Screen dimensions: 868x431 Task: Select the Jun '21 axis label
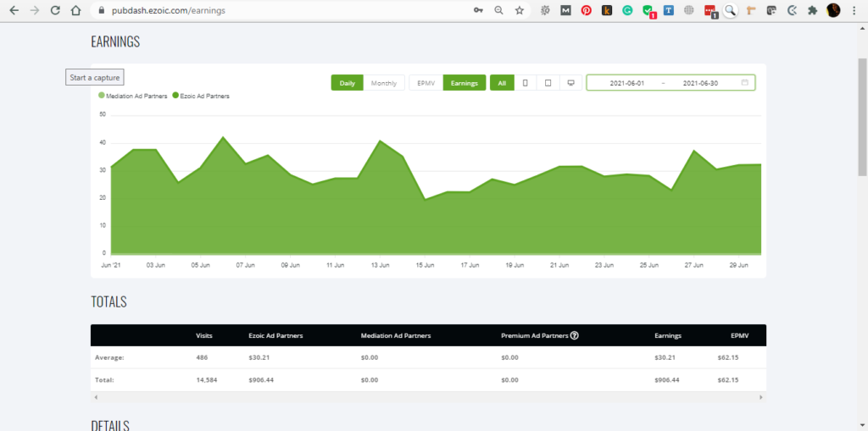coord(111,265)
